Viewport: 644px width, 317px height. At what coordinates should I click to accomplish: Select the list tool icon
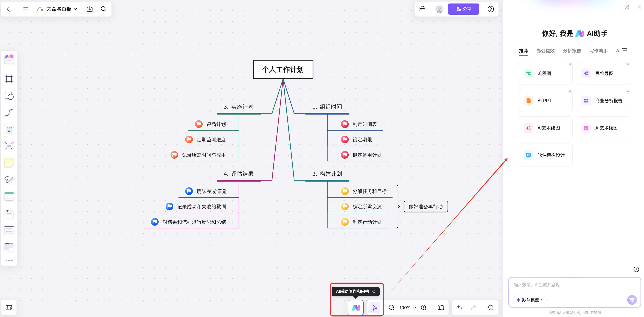(9, 230)
